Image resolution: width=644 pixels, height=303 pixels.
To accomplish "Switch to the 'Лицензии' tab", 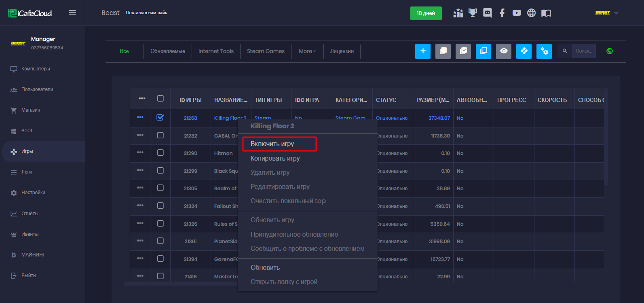I will (x=342, y=51).
